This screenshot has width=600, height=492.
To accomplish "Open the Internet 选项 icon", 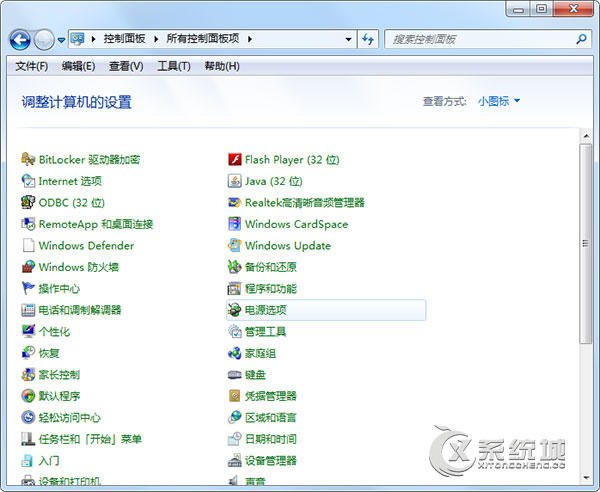I will pyautogui.click(x=28, y=181).
